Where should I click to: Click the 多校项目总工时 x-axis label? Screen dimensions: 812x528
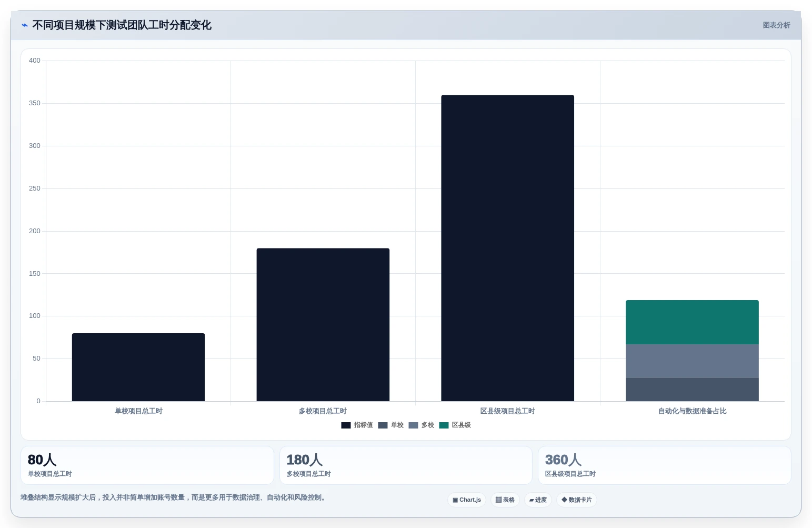(x=323, y=411)
